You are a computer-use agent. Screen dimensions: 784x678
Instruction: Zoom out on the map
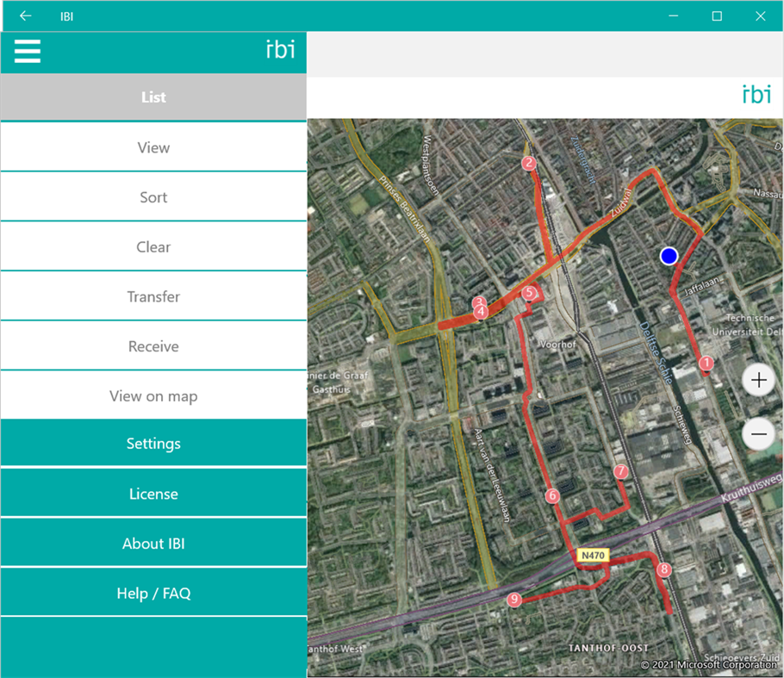click(758, 434)
